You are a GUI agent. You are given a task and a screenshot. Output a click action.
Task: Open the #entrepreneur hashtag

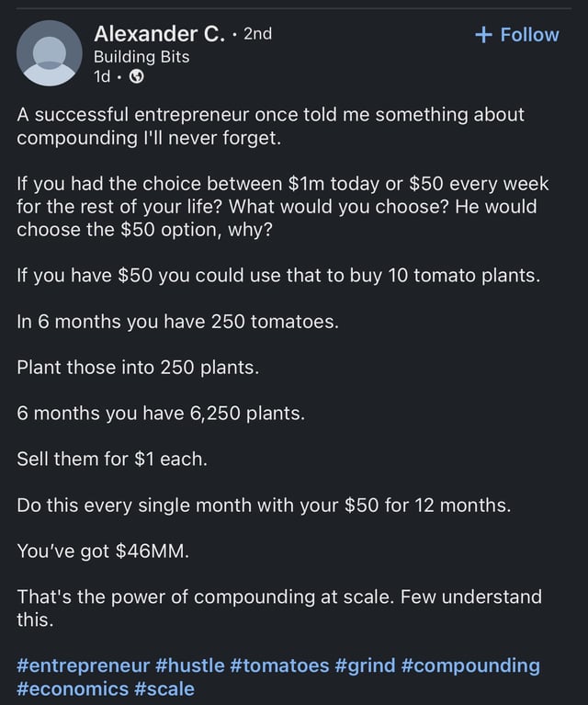[x=84, y=665]
